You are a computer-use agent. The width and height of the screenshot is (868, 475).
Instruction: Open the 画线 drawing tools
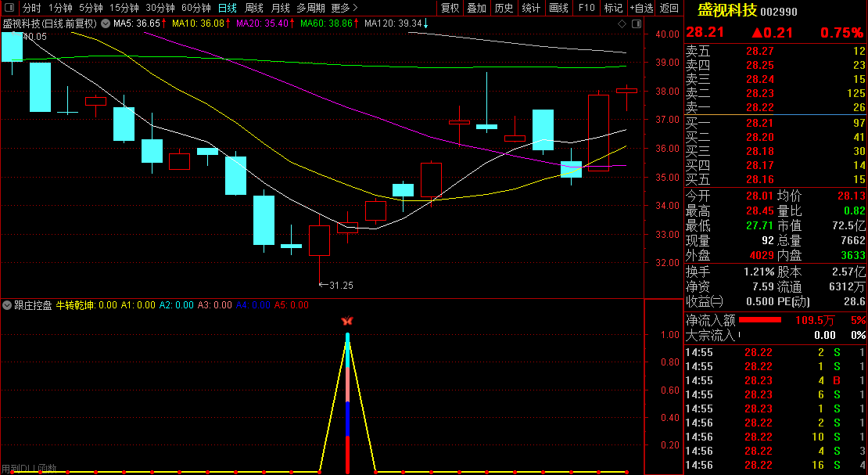pyautogui.click(x=558, y=8)
